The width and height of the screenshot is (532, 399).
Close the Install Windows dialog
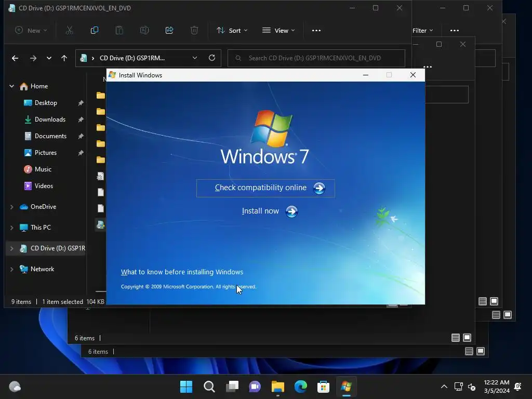click(x=413, y=75)
